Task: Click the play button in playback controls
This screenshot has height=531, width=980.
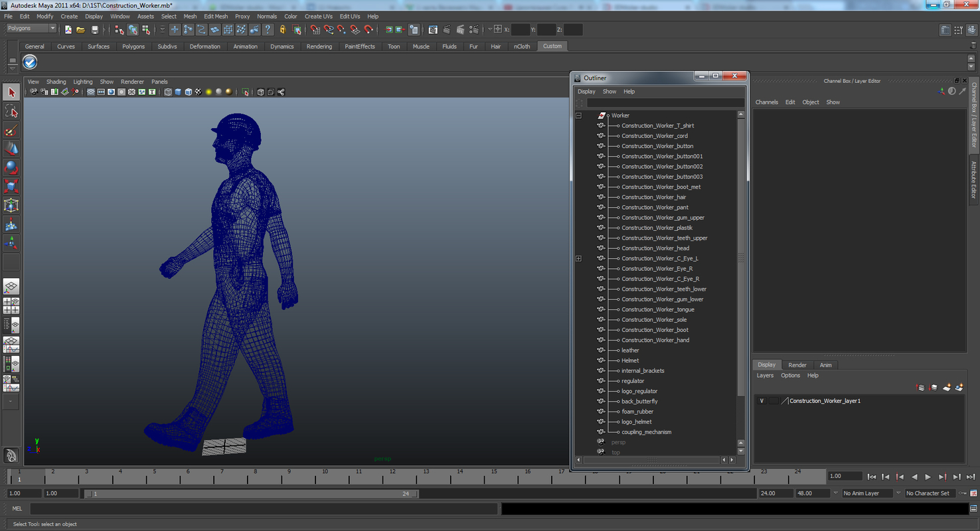Action: [x=928, y=476]
